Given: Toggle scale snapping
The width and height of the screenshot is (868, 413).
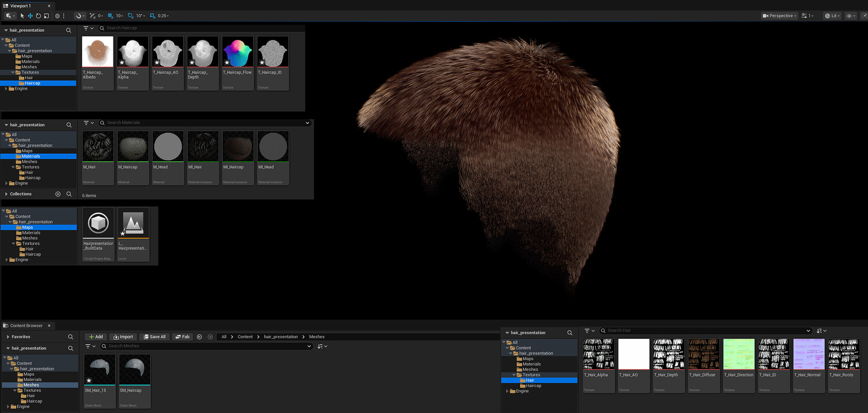Looking at the screenshot, I should tap(152, 16).
